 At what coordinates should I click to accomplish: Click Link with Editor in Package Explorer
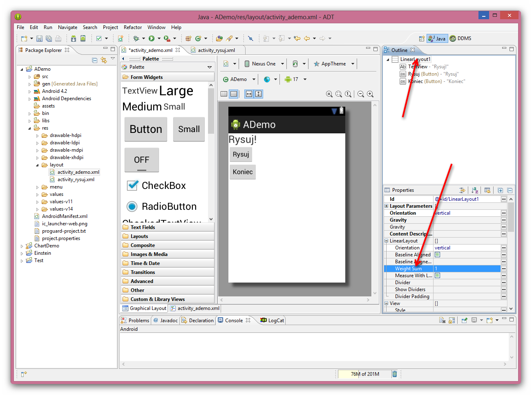point(104,60)
